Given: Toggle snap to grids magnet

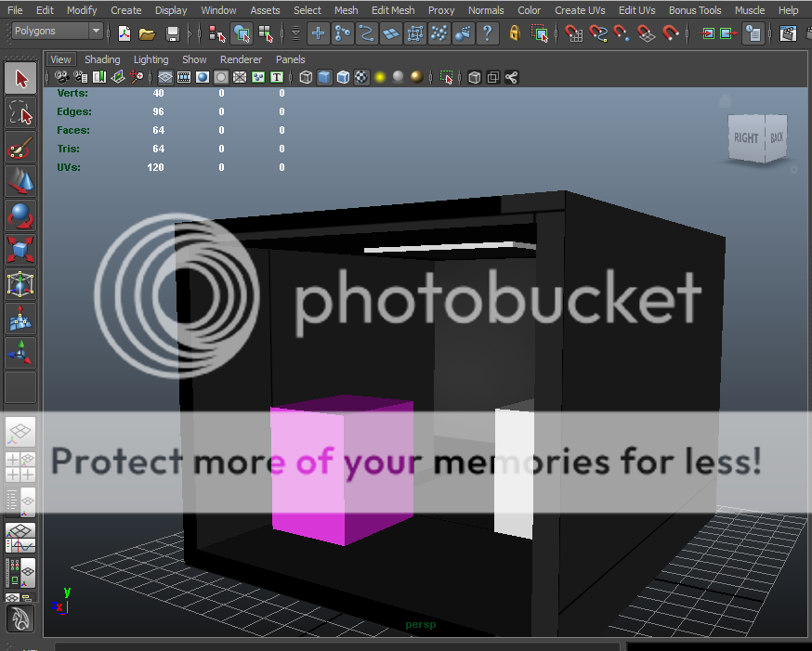Looking at the screenshot, I should click(574, 33).
